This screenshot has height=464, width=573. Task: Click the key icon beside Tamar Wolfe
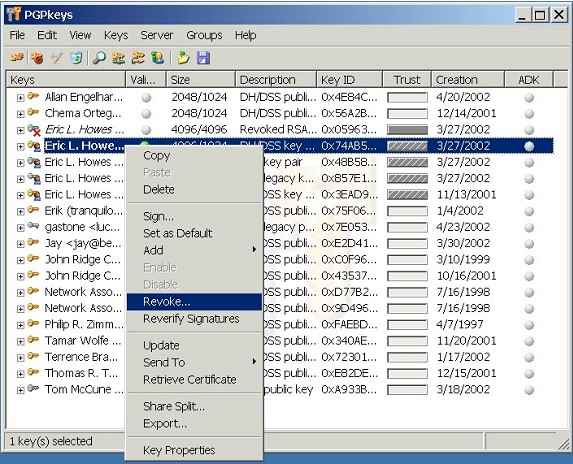[33, 340]
